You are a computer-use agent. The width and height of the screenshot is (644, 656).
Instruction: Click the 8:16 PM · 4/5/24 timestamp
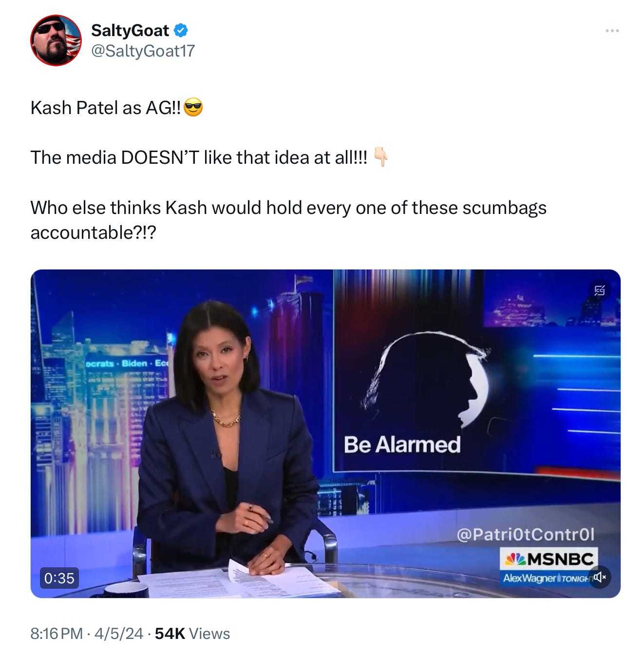tap(87, 633)
